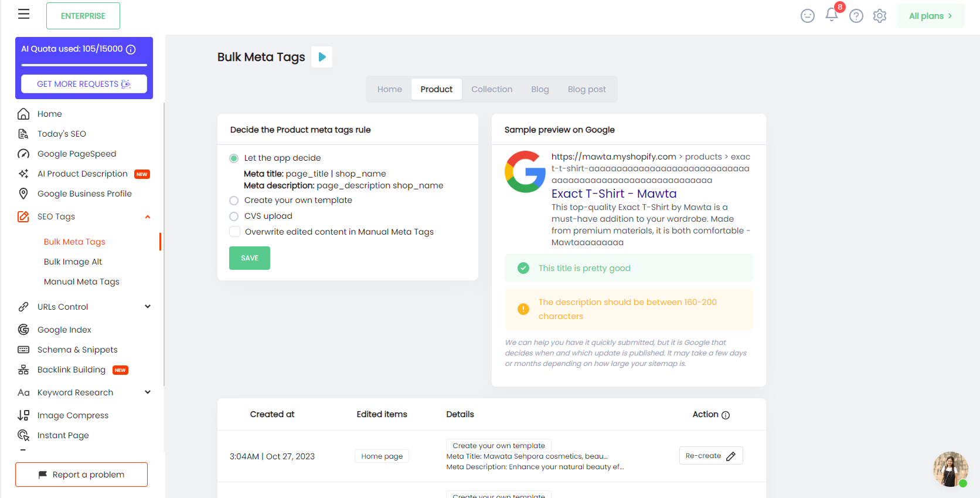The height and width of the screenshot is (498, 980).
Task: Open Google Business Profile label
Action: click(84, 194)
